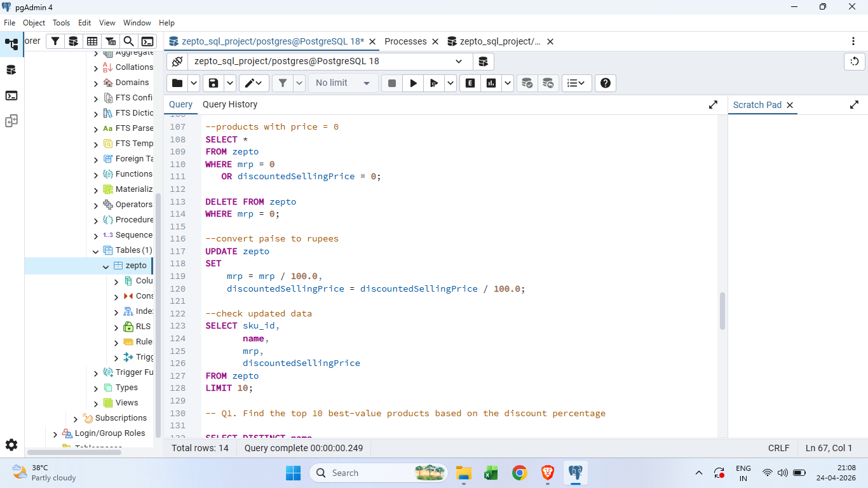Open the Macros list dropdown
Viewport: 868px width, 488px height.
(577, 83)
